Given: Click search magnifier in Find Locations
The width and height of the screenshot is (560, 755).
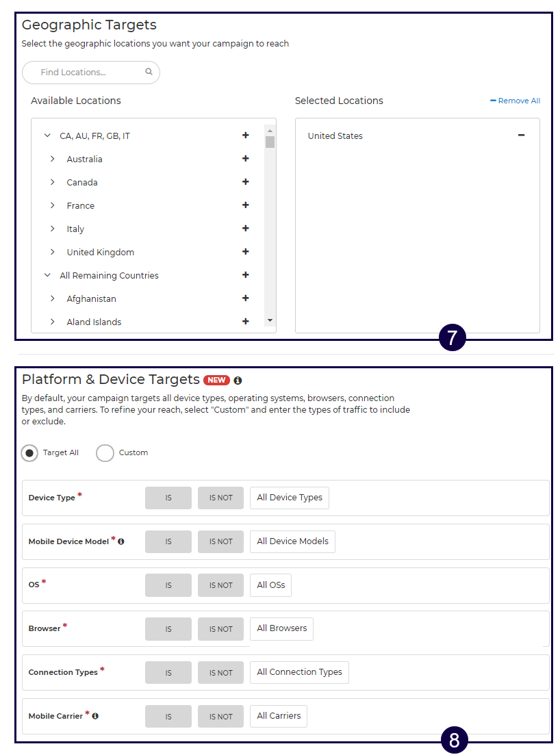Looking at the screenshot, I should [149, 72].
